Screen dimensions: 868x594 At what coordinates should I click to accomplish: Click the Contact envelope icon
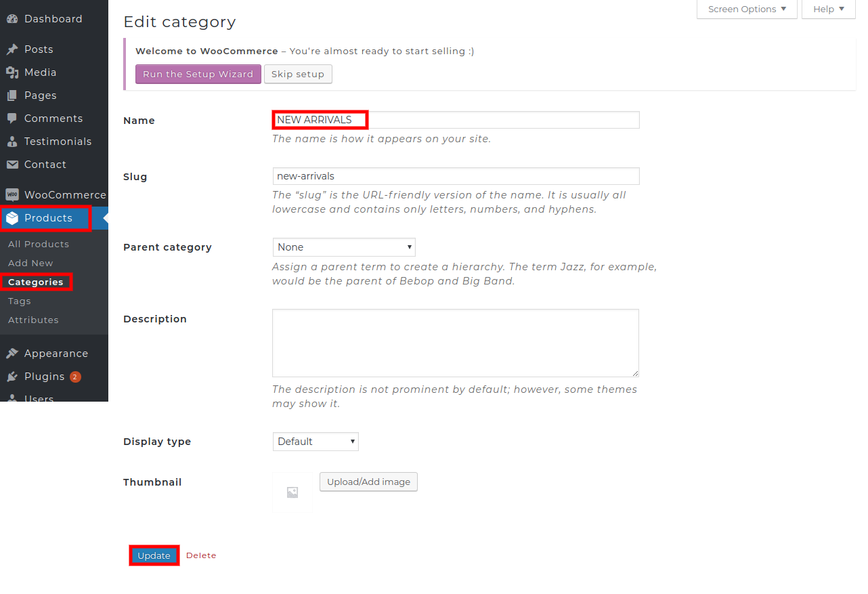pyautogui.click(x=12, y=165)
